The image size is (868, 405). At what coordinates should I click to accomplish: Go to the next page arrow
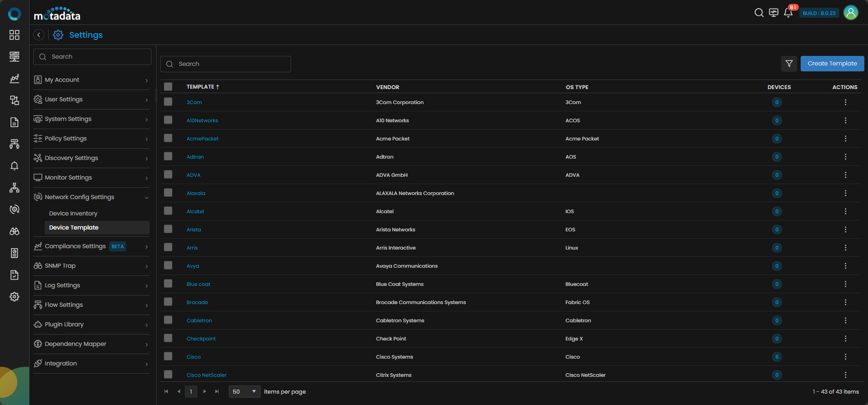point(205,391)
